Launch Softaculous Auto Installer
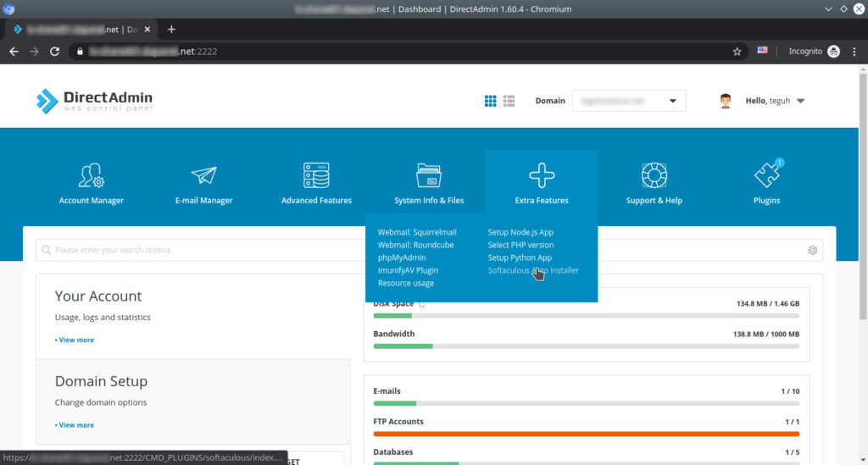Screen dimensions: 868x465 pos(533,270)
